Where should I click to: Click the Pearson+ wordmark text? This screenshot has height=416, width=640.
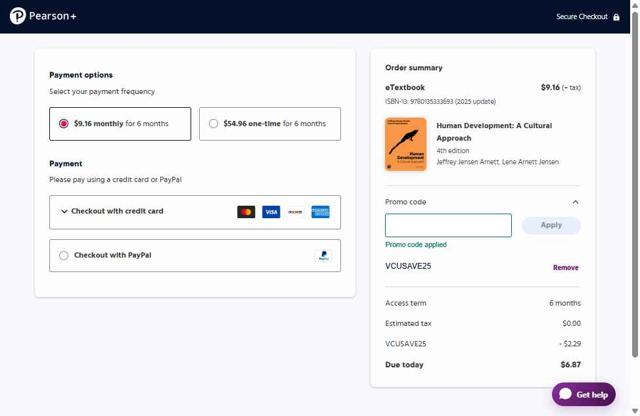pos(53,16)
